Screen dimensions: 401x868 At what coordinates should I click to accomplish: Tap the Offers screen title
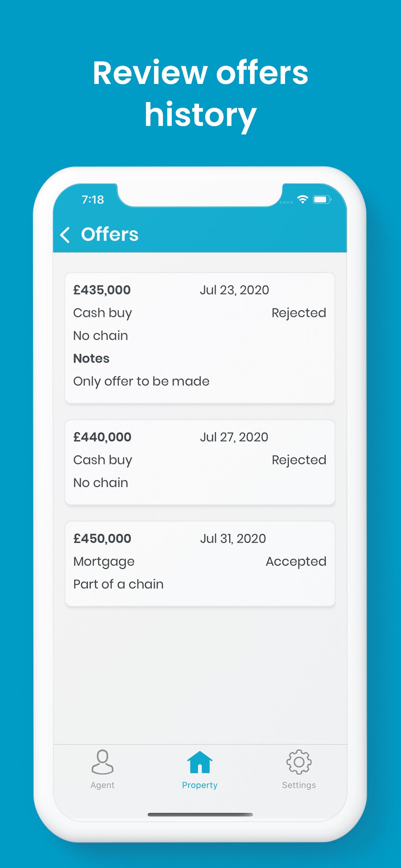[x=109, y=234]
